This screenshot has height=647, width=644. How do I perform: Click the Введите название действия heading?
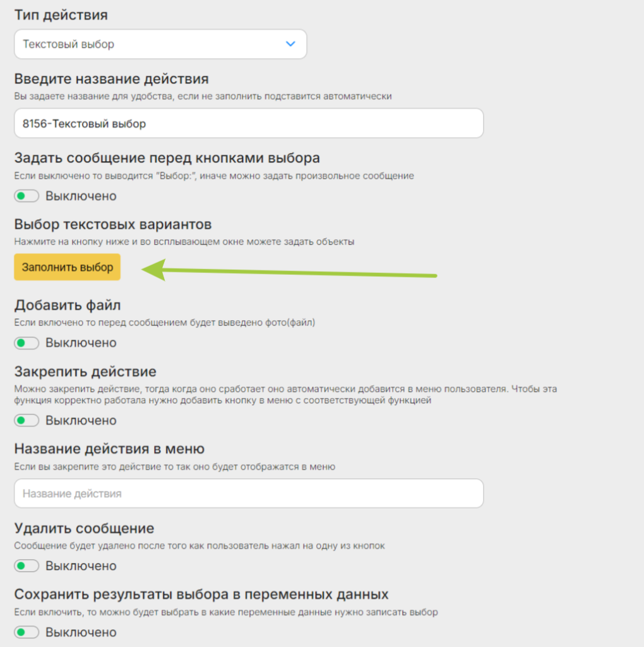tap(111, 79)
